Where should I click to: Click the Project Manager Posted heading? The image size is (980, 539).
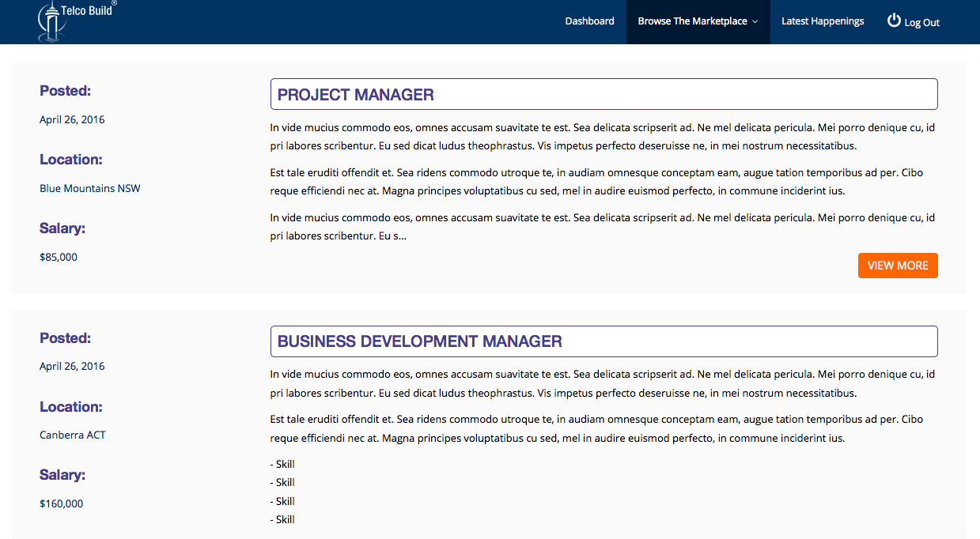(66, 91)
